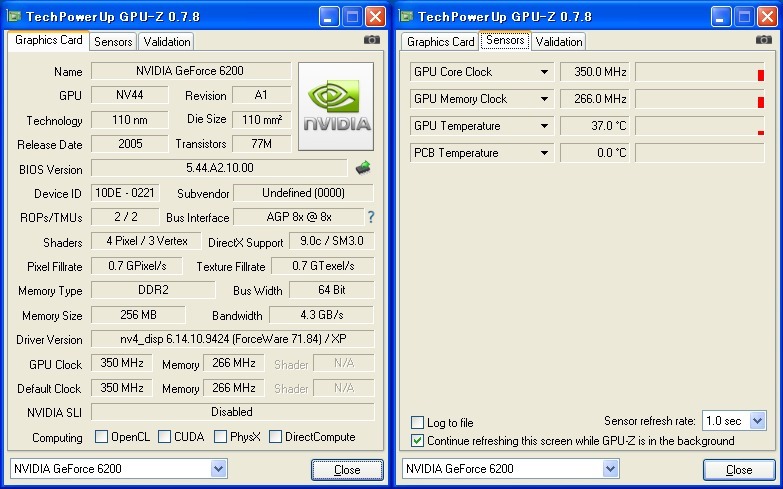Minimize the left GPU-Z window

point(328,17)
